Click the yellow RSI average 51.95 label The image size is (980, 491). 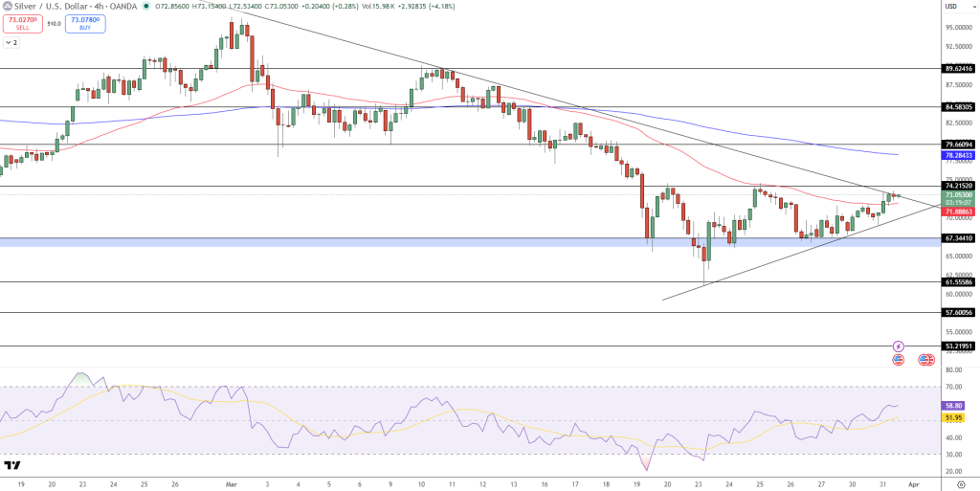click(955, 416)
